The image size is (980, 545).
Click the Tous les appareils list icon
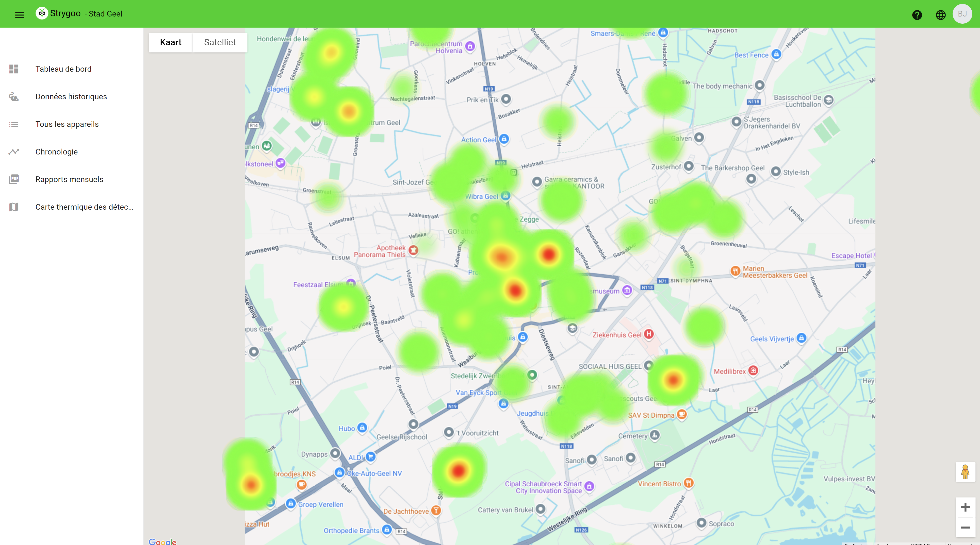tap(14, 124)
